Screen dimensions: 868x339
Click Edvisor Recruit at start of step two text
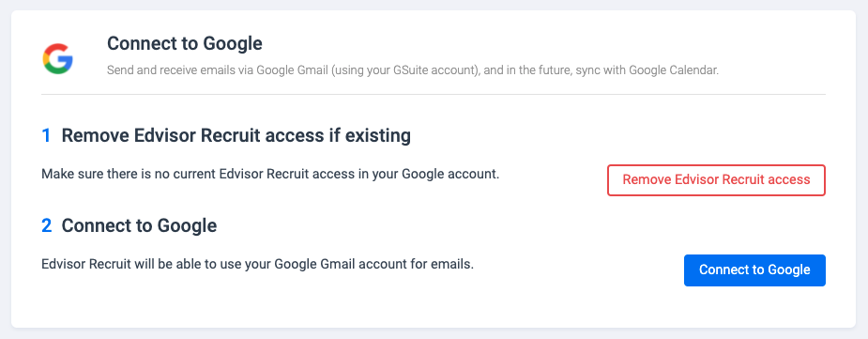coord(85,264)
